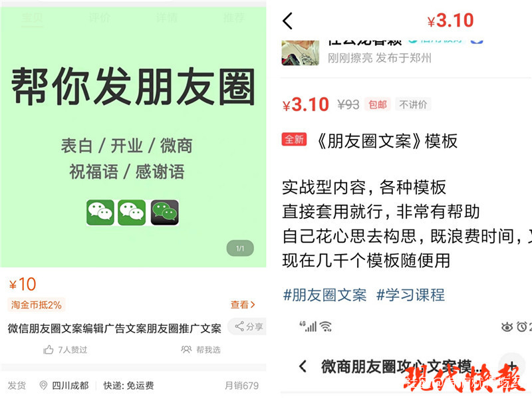Open the #朋友圈文案 hashtag

[x=325, y=295]
